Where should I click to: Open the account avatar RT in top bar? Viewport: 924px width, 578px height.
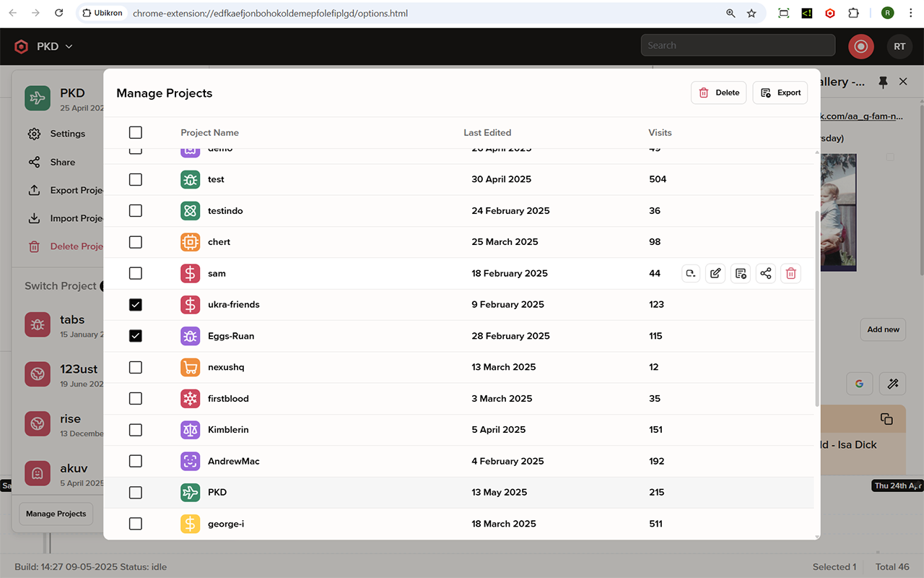899,46
